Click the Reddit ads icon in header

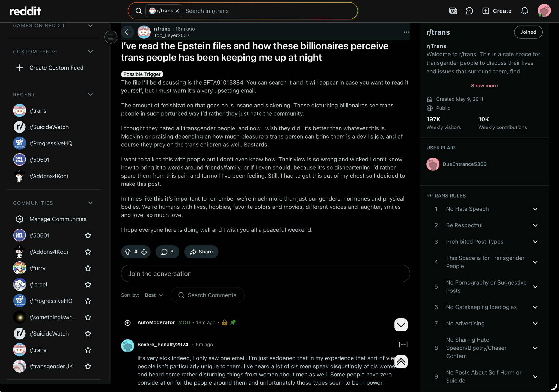point(453,11)
